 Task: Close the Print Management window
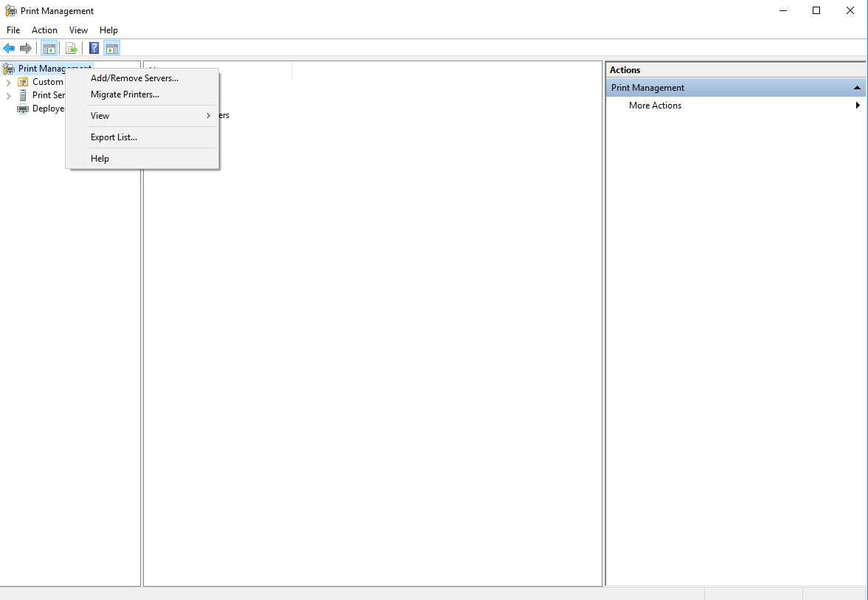tap(850, 10)
